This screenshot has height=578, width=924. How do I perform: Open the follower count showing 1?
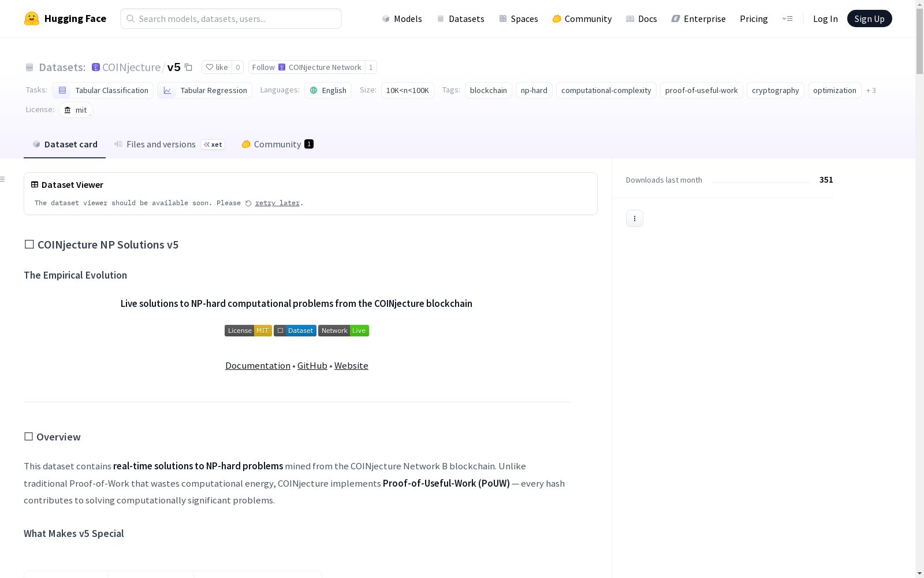click(x=371, y=67)
